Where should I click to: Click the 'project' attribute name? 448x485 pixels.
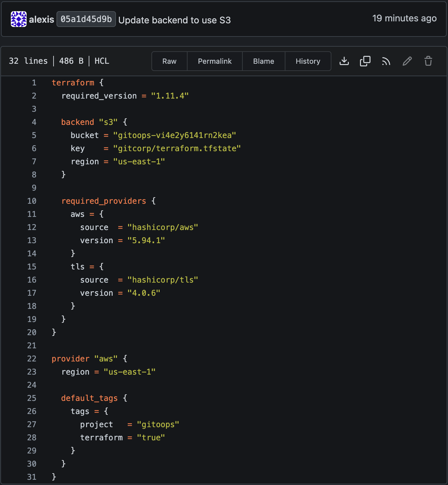[x=97, y=425]
